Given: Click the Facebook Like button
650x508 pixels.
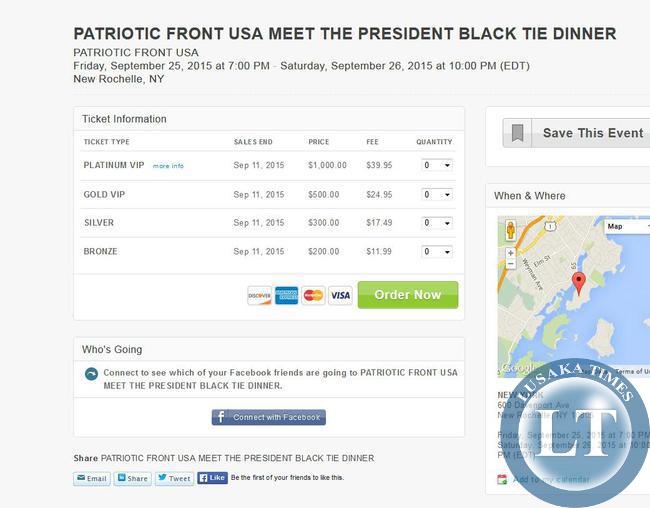Looking at the screenshot, I should 213,478.
